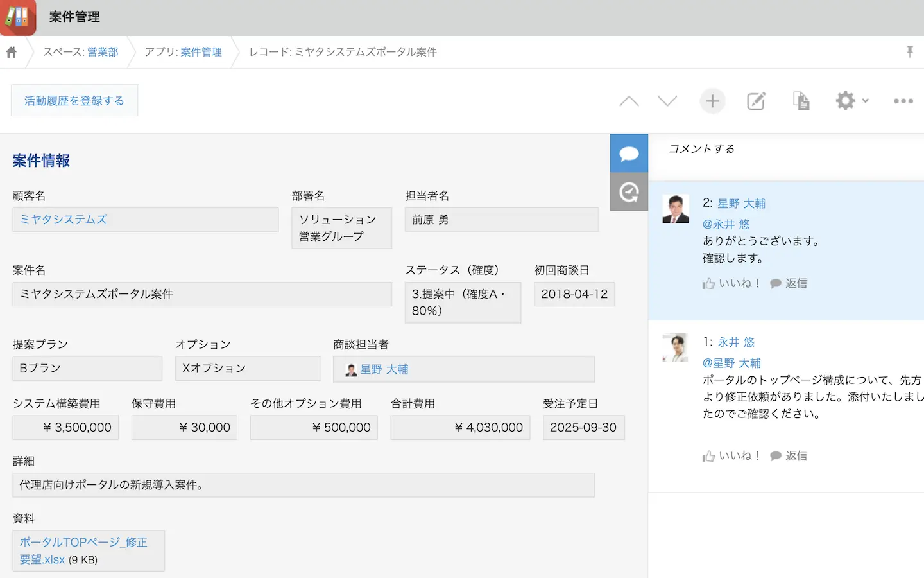Expand the three-dots more options menu

(x=903, y=101)
